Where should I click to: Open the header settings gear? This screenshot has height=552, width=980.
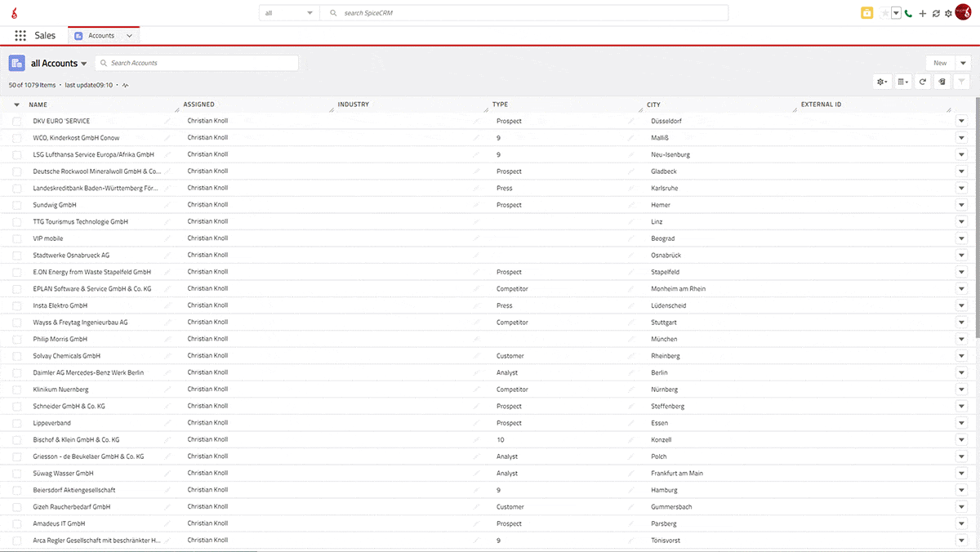[x=948, y=13]
